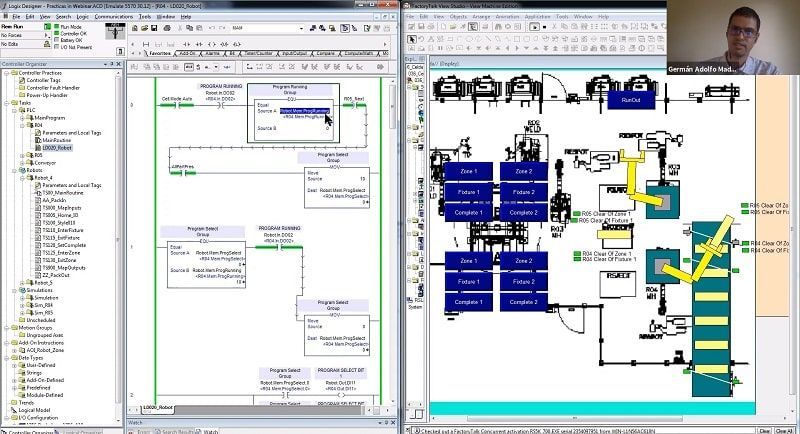Click the Save icon in Logix Designer toolbar
Screen dimensions: 800x434
coord(154,28)
